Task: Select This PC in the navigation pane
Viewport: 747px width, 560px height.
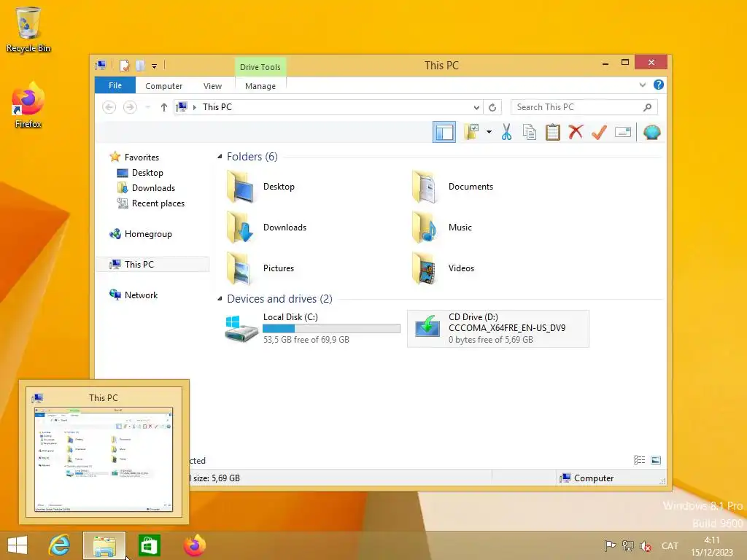Action: click(152, 264)
